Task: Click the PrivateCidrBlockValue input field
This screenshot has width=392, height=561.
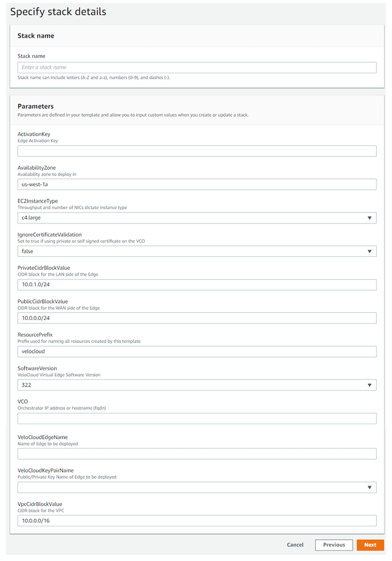Action: coord(197,285)
